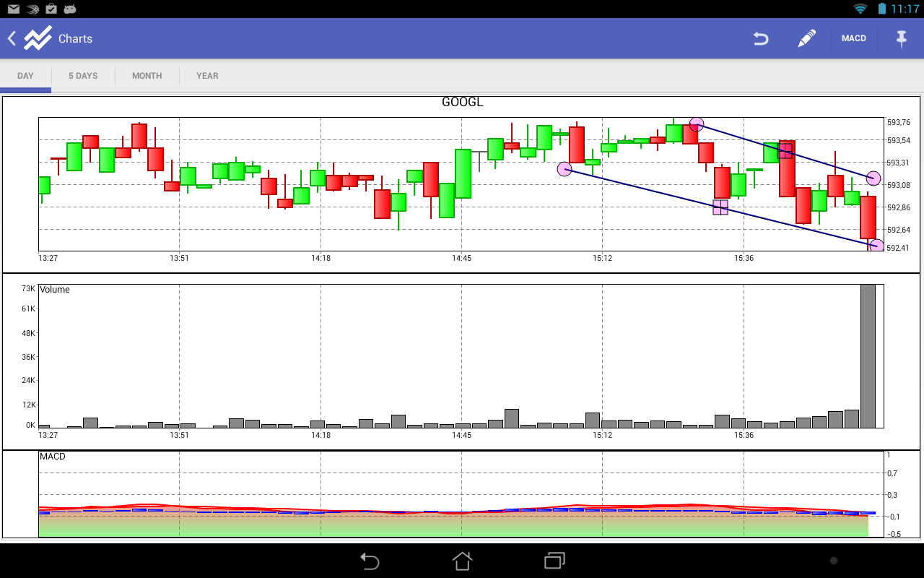The height and width of the screenshot is (578, 924).
Task: Activate the pencil drawing tool
Action: click(806, 38)
